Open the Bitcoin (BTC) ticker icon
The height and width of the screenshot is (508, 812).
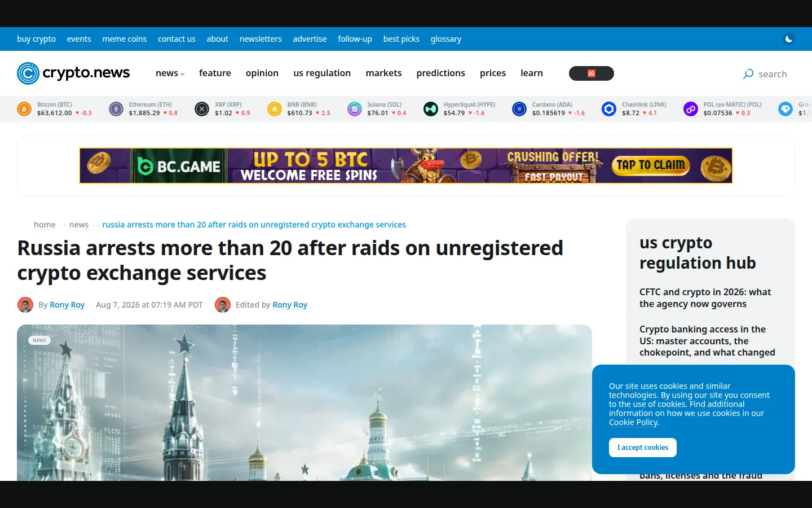tap(24, 109)
